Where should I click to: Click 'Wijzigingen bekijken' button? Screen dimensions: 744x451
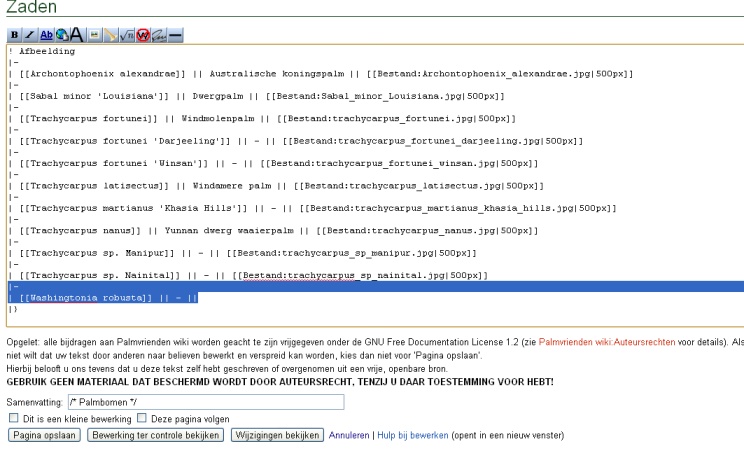click(277, 435)
